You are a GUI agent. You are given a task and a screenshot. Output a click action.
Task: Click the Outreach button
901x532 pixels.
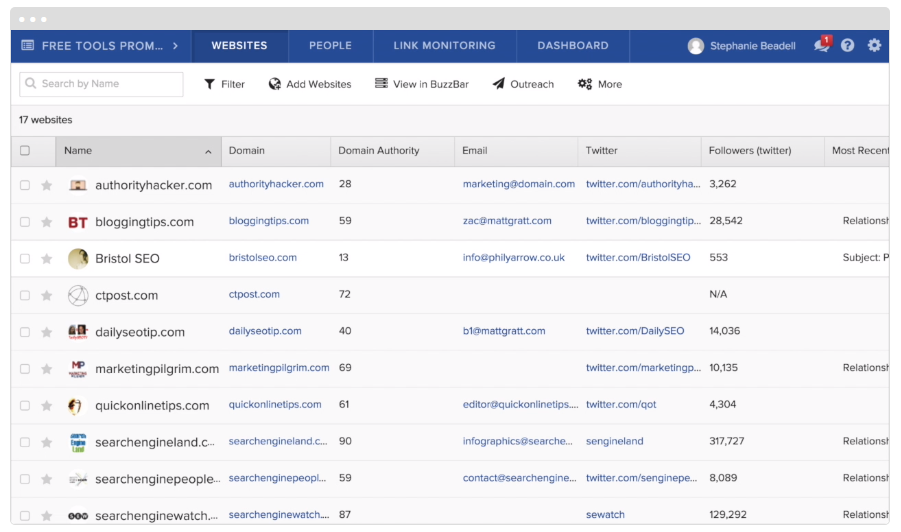(523, 84)
